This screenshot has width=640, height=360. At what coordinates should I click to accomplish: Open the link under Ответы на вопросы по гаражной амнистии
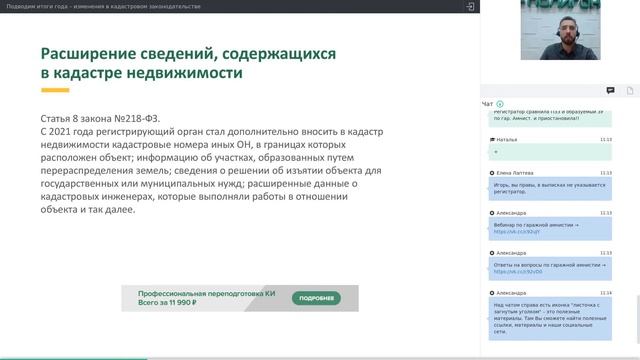(x=518, y=272)
